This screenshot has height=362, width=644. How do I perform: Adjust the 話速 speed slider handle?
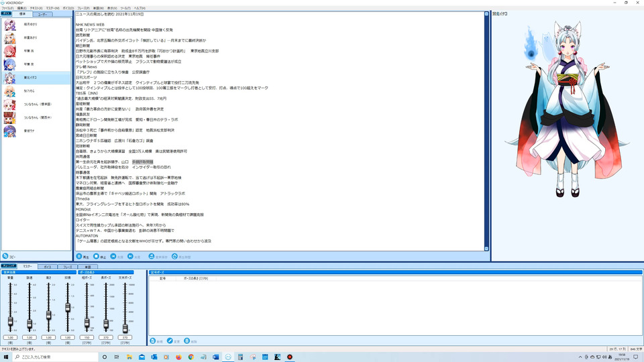(x=30, y=324)
